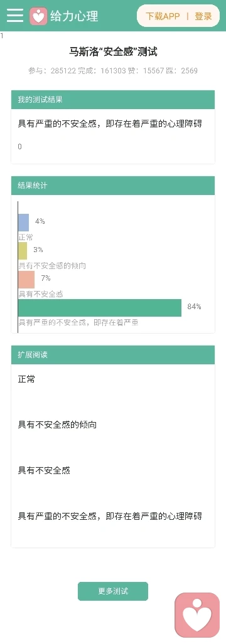
Task: Tap 登录 to sign in
Action: point(203,16)
